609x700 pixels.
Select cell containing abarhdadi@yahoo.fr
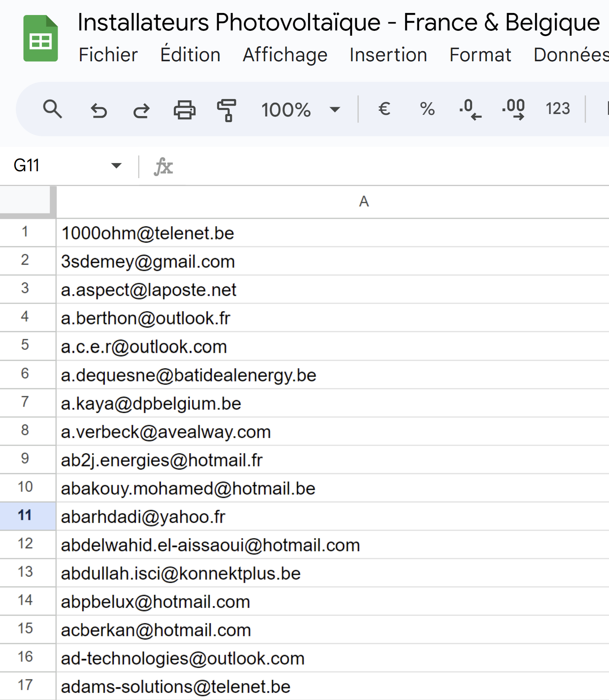coord(333,516)
